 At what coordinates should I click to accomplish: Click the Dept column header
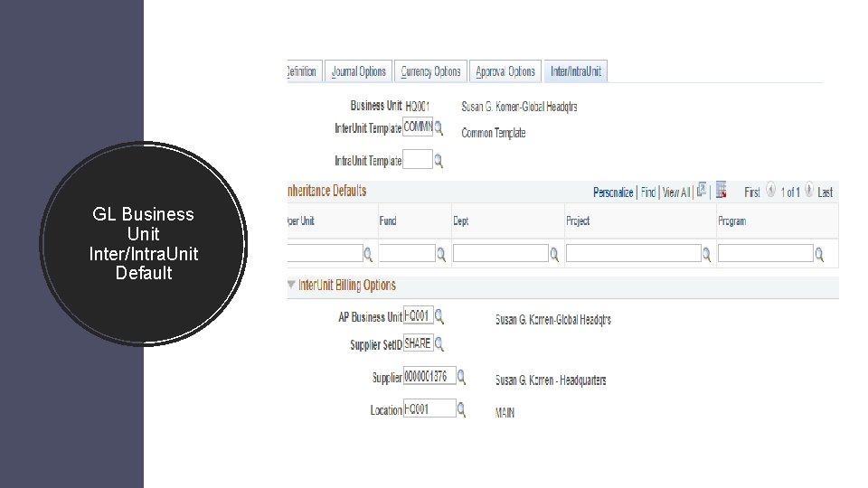[x=460, y=221]
